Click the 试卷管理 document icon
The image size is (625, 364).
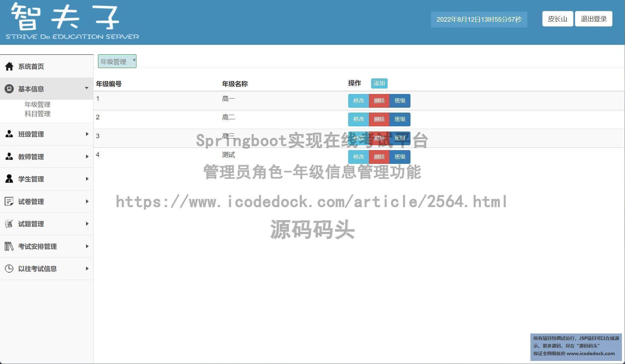click(x=9, y=201)
